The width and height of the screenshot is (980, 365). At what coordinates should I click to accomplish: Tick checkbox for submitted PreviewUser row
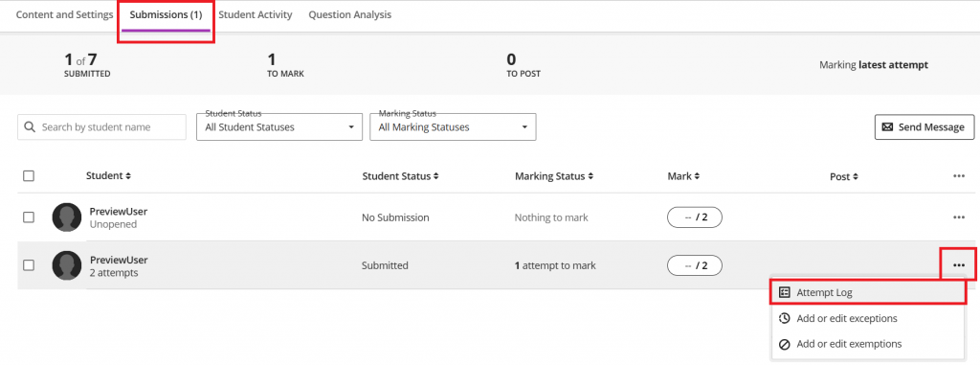(x=29, y=265)
